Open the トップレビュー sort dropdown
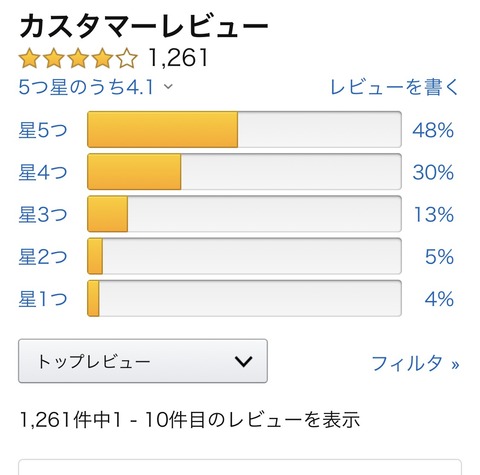The width and height of the screenshot is (480, 475). (143, 361)
